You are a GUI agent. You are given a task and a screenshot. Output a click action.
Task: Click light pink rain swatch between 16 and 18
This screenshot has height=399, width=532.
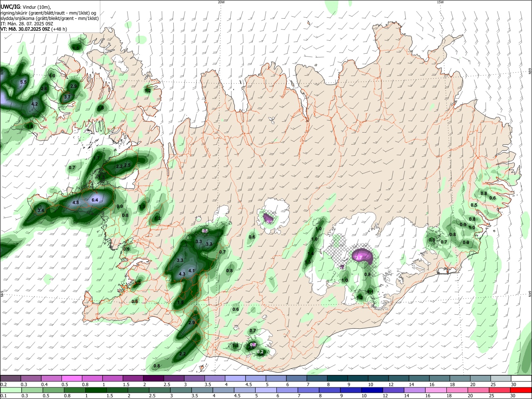(x=435, y=390)
